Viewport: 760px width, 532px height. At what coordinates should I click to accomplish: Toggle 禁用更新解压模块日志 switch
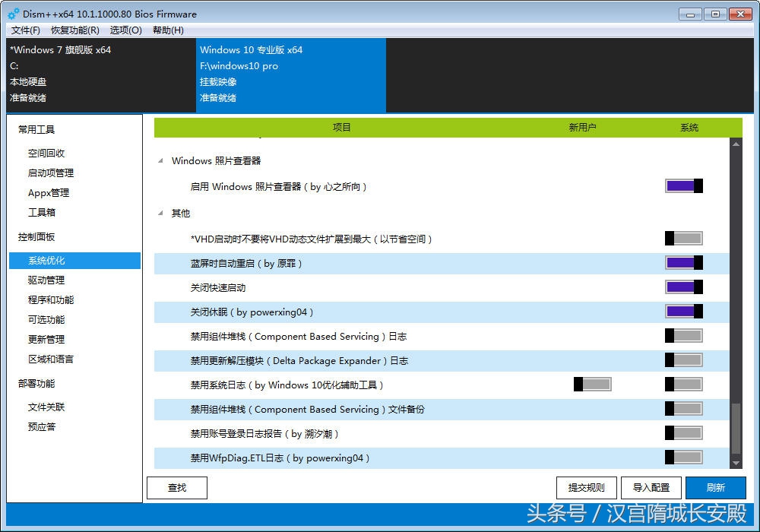point(684,360)
